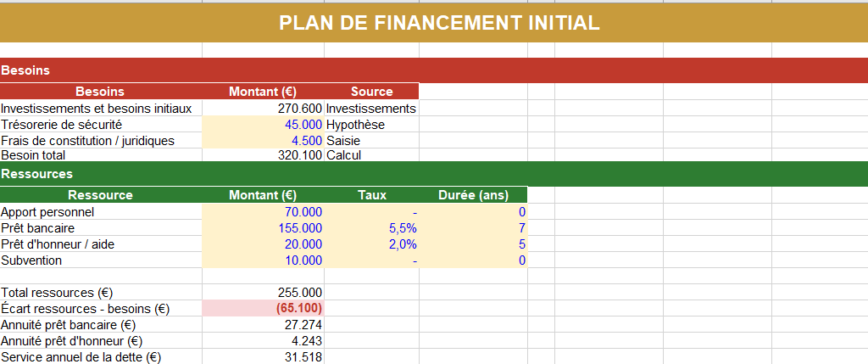The image size is (868, 364).
Task: Edit the 155.000 prêt bancaire cell
Action: (x=263, y=227)
